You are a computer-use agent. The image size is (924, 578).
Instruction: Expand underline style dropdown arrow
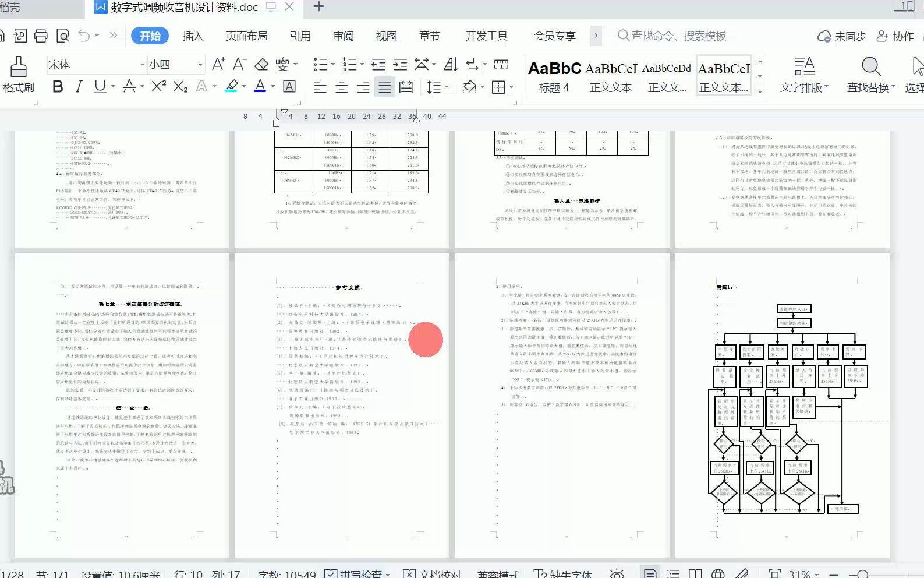(x=113, y=87)
